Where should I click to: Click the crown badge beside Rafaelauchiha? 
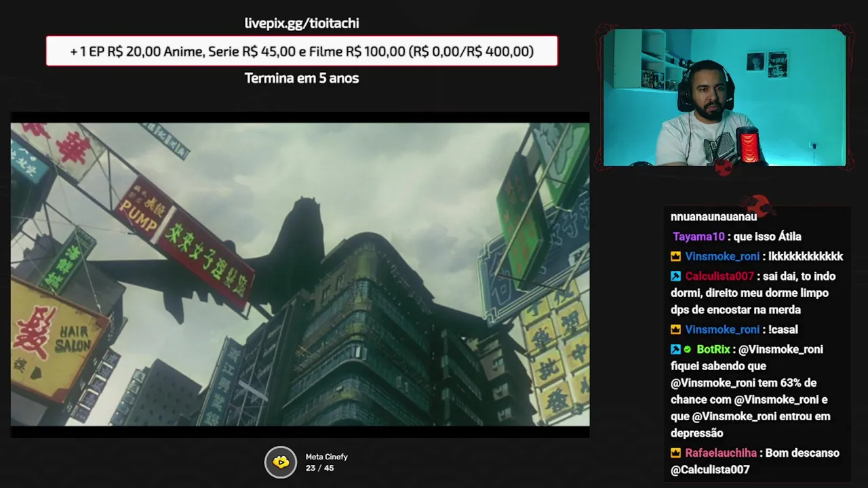[x=675, y=453]
